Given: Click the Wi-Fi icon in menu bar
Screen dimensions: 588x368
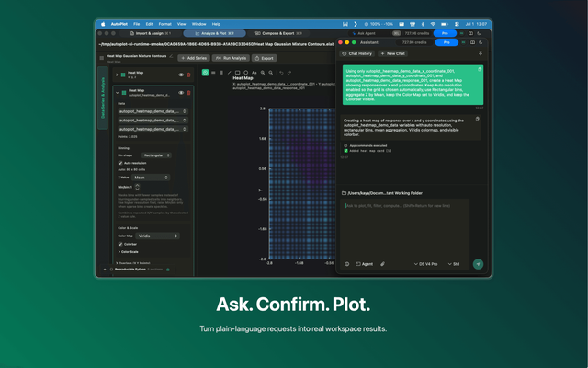Looking at the screenshot, I should pyautogui.click(x=433, y=24).
